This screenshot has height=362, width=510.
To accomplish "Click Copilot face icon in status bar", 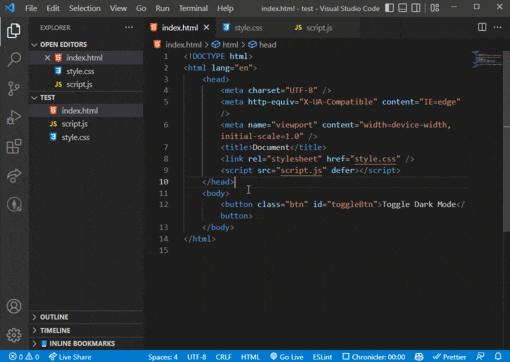I will (x=419, y=357).
